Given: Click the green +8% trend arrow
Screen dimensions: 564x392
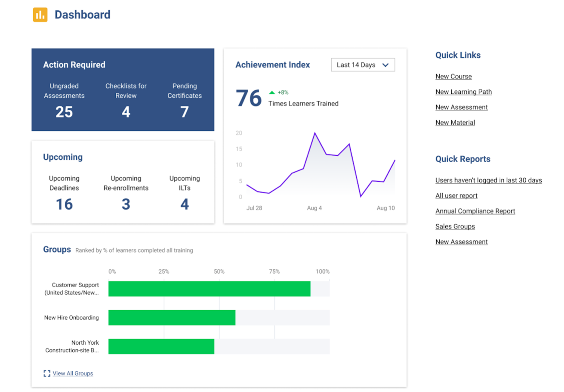Looking at the screenshot, I should click(272, 92).
